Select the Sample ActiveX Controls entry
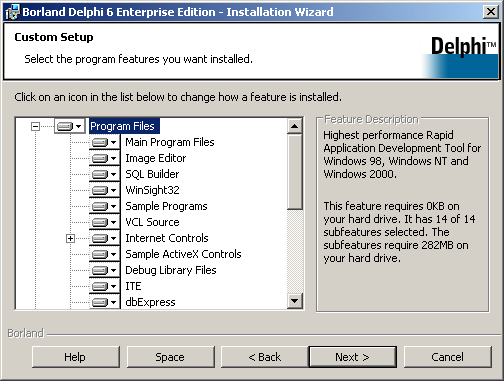The height and width of the screenshot is (381, 504). click(x=183, y=254)
